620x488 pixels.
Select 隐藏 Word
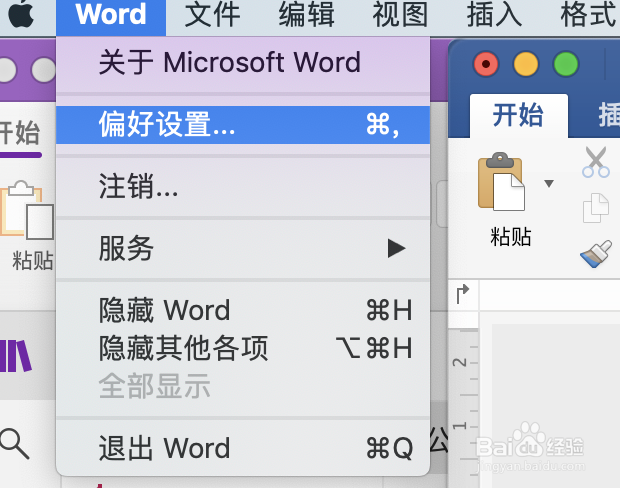tap(243, 310)
